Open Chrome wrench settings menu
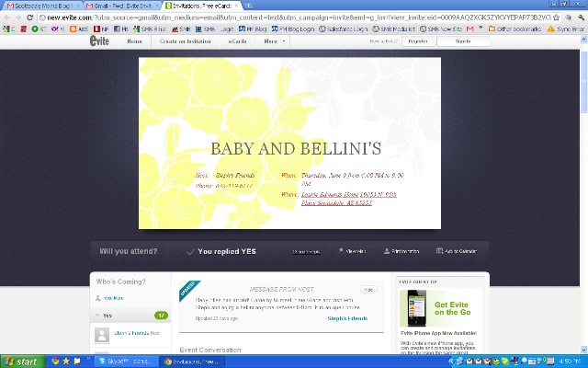 pos(582,17)
